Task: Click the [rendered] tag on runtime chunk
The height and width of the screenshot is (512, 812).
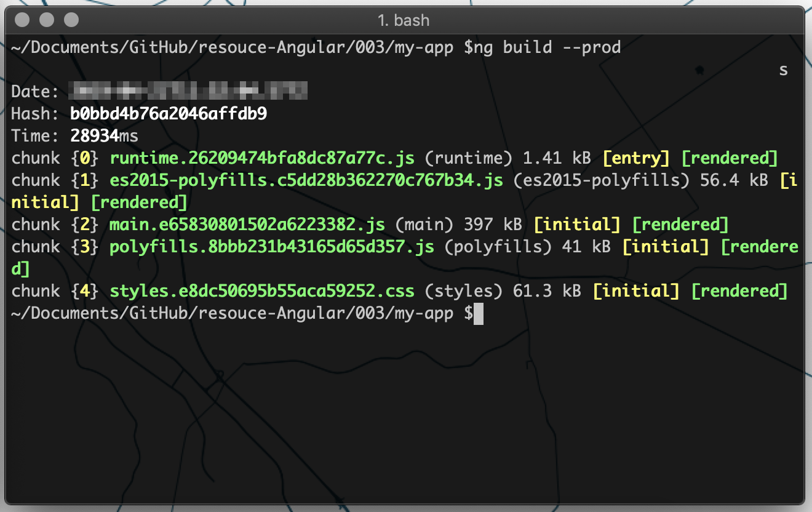Action: pyautogui.click(x=730, y=158)
